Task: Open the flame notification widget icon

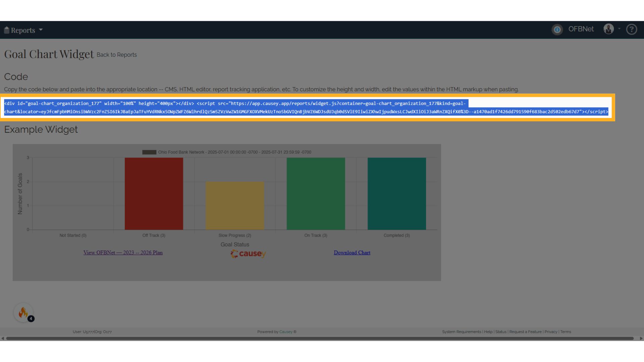Action: pyautogui.click(x=23, y=313)
